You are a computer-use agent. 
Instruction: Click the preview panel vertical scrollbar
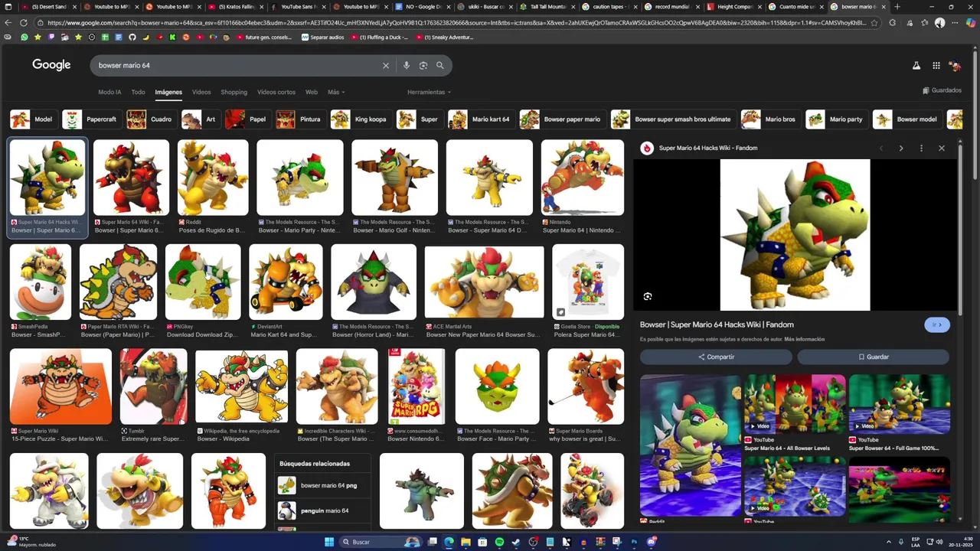click(960, 230)
